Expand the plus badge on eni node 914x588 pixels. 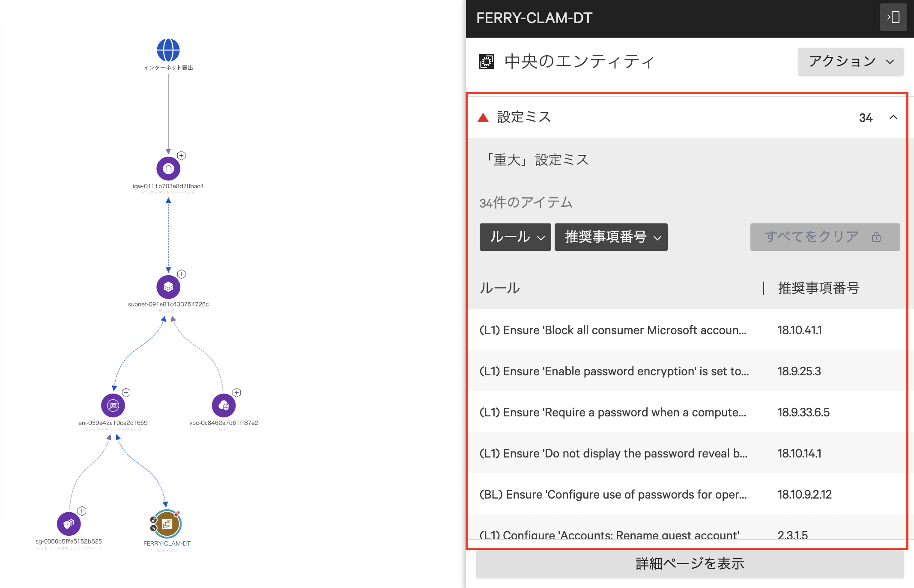coord(126,392)
